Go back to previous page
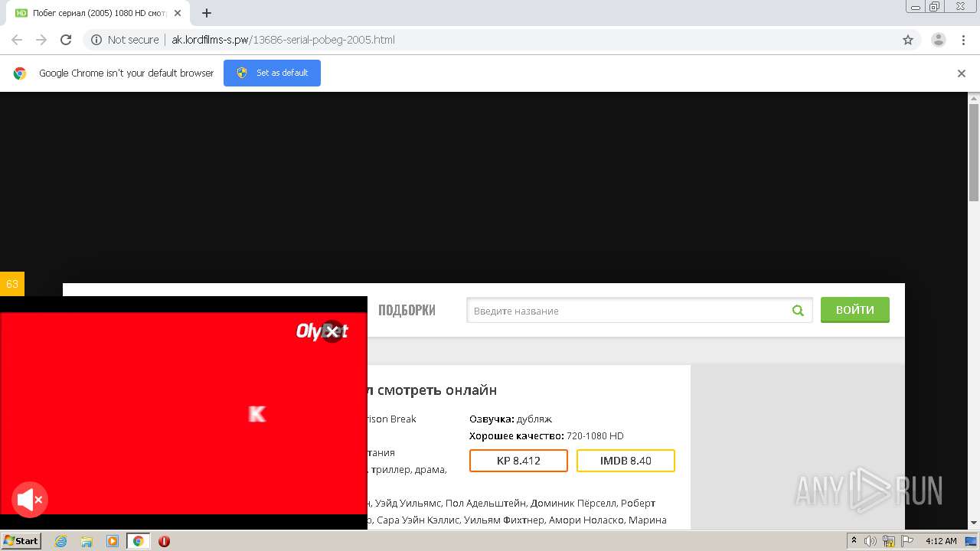This screenshot has width=980, height=551. pos(17,40)
